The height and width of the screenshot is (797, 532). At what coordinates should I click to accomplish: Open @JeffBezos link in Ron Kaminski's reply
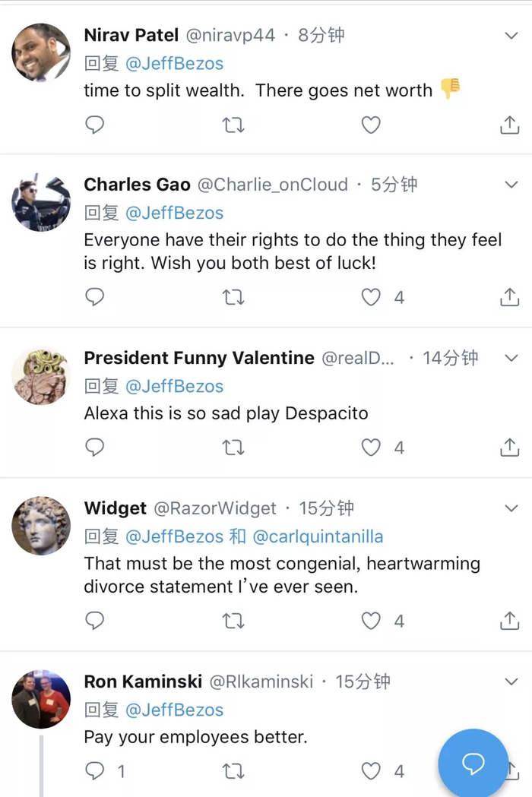pyautogui.click(x=174, y=710)
